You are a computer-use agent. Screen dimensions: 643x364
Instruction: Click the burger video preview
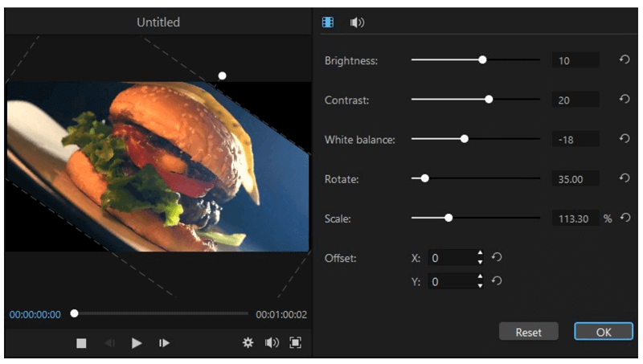pos(158,166)
